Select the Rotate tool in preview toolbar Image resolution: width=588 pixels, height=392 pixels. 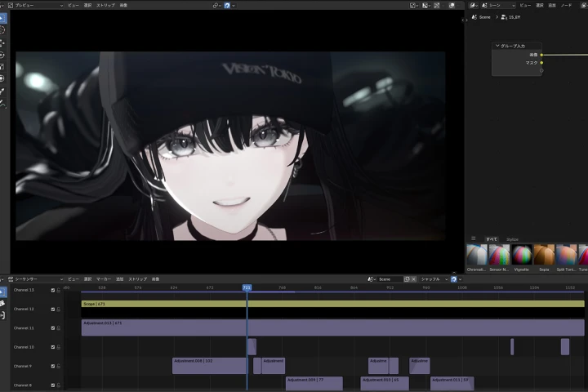[x=2, y=55]
